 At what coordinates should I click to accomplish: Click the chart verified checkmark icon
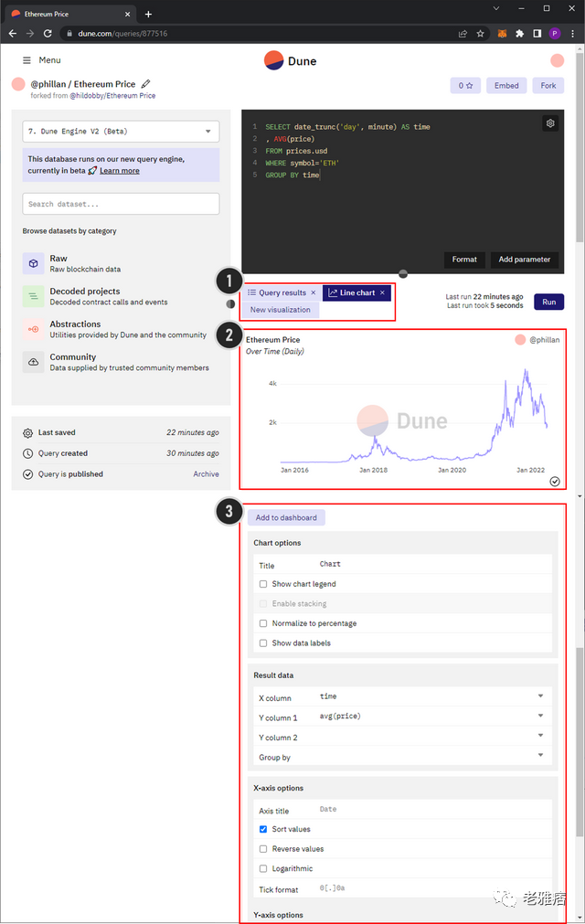pos(555,482)
